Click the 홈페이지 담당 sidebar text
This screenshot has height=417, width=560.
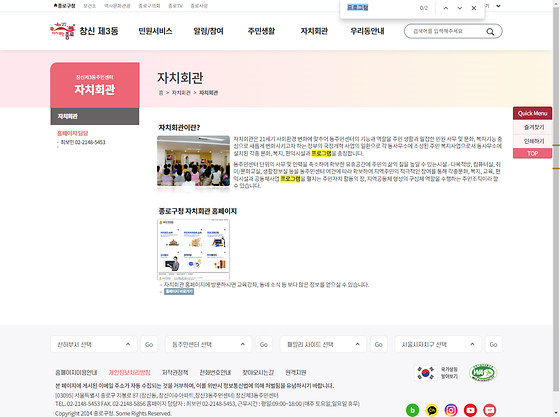(72, 133)
